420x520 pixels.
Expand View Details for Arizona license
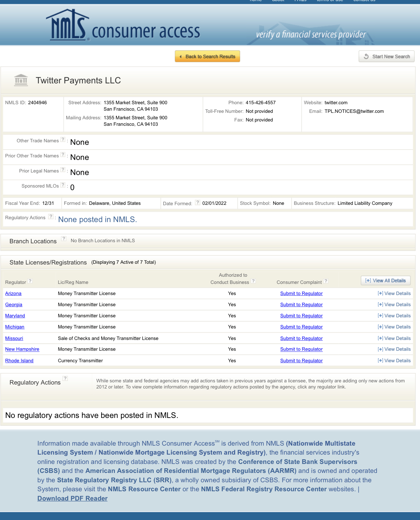point(394,294)
